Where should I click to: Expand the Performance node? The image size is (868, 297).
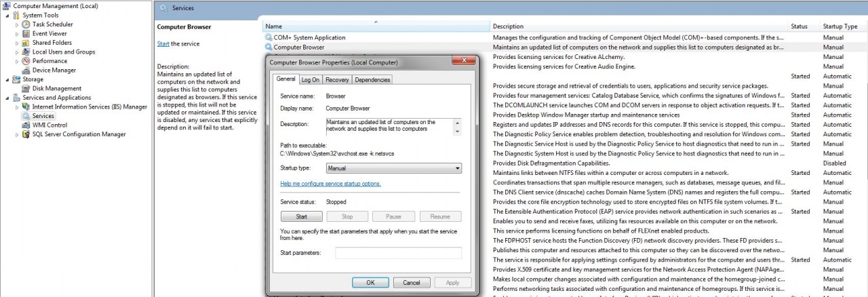click(x=17, y=61)
